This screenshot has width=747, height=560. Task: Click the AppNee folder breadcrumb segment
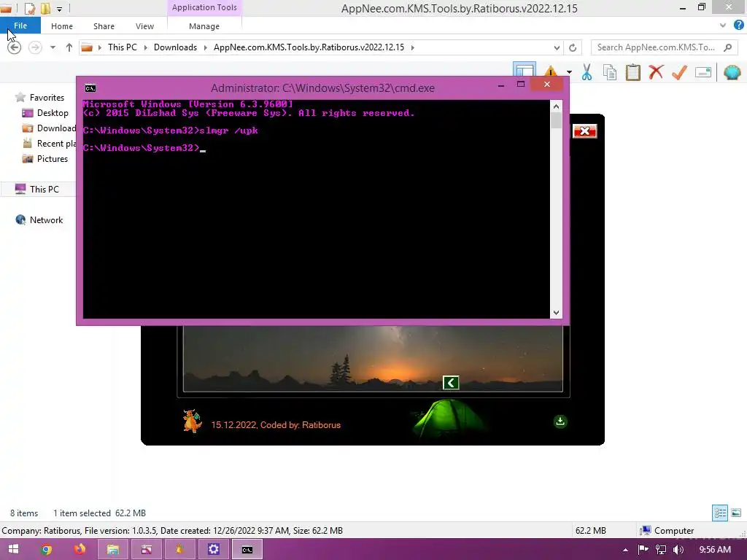tap(309, 47)
